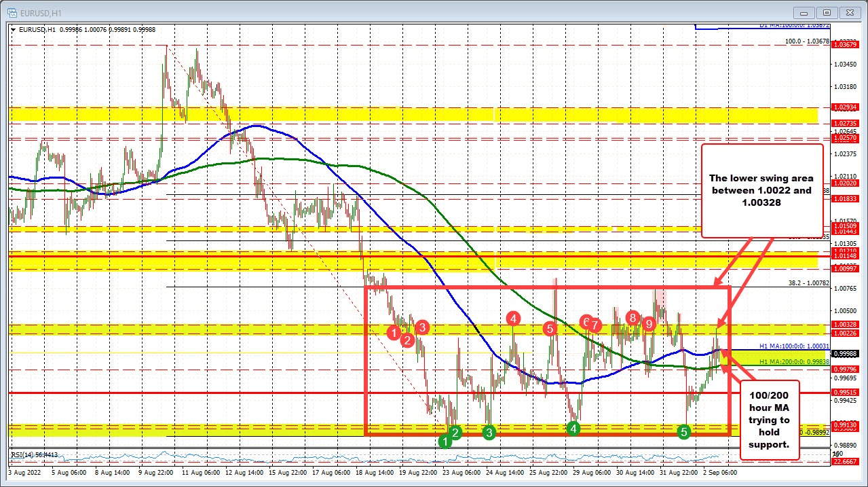Select the green marker labeled 3
Viewport: 868px width, 487px height.
click(488, 432)
